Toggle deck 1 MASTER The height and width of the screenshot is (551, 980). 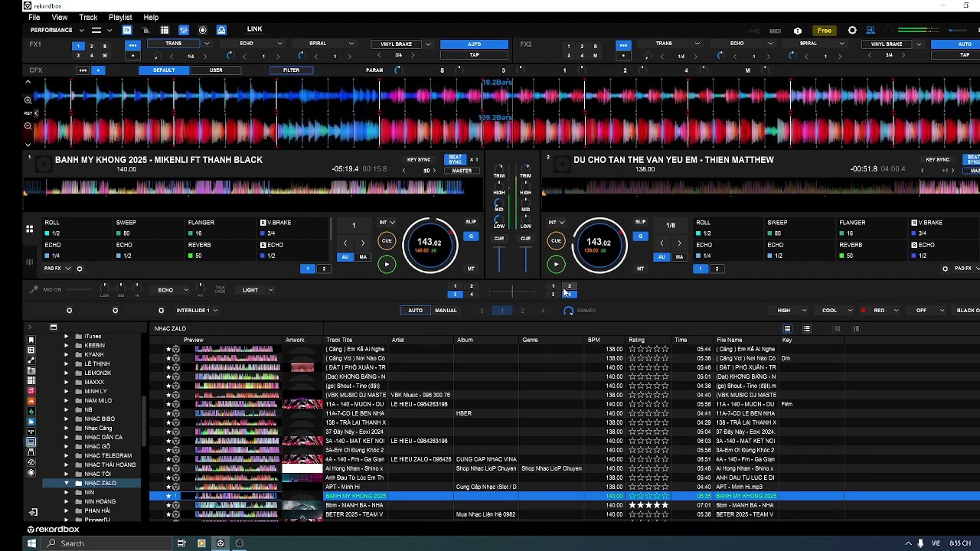coord(462,171)
